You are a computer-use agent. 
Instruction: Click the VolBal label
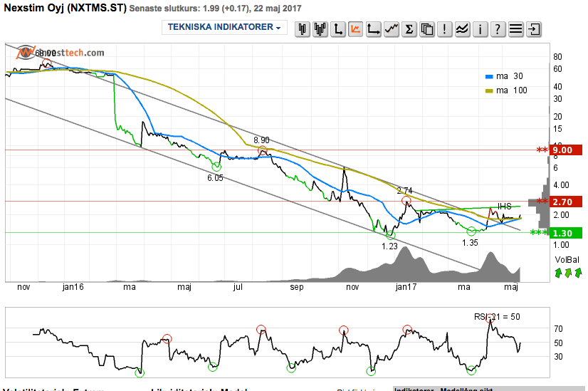click(x=567, y=260)
